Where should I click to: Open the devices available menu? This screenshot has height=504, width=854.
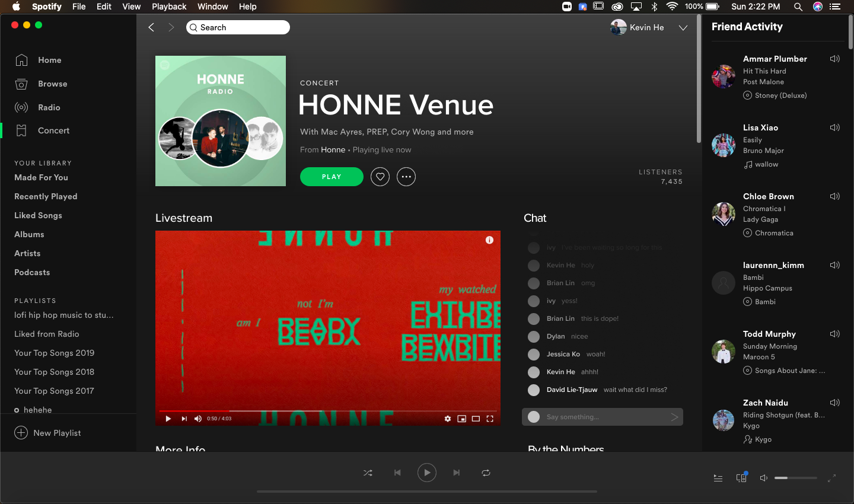click(741, 477)
